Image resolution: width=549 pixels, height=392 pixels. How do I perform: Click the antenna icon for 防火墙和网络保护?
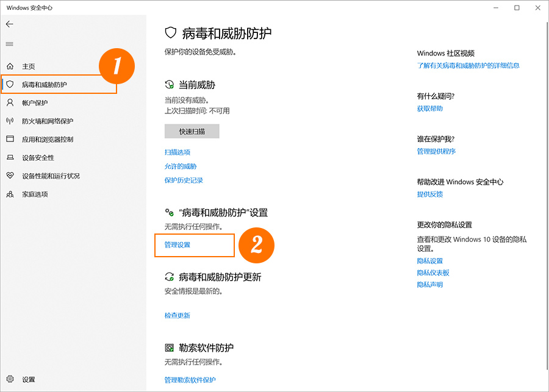pos(10,121)
